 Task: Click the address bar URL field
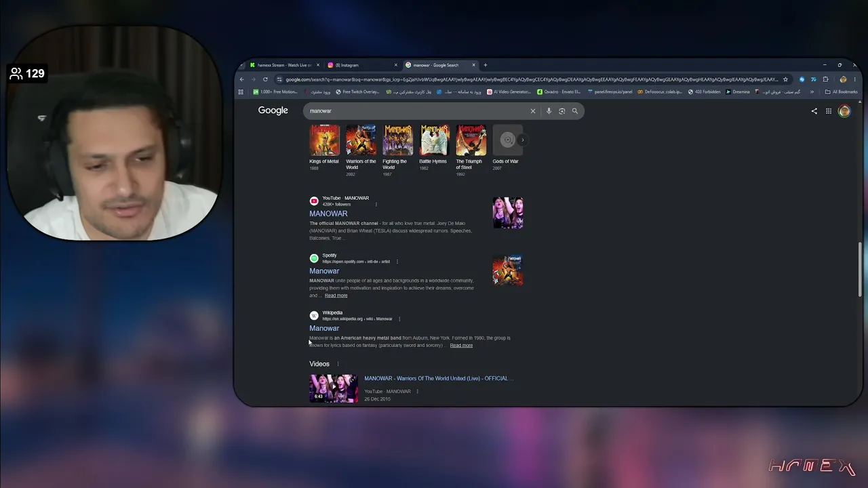click(x=532, y=79)
